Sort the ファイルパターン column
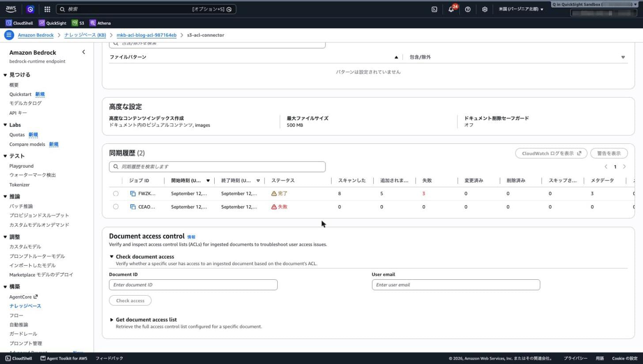Viewport: 643px width, 364px height. tap(396, 57)
